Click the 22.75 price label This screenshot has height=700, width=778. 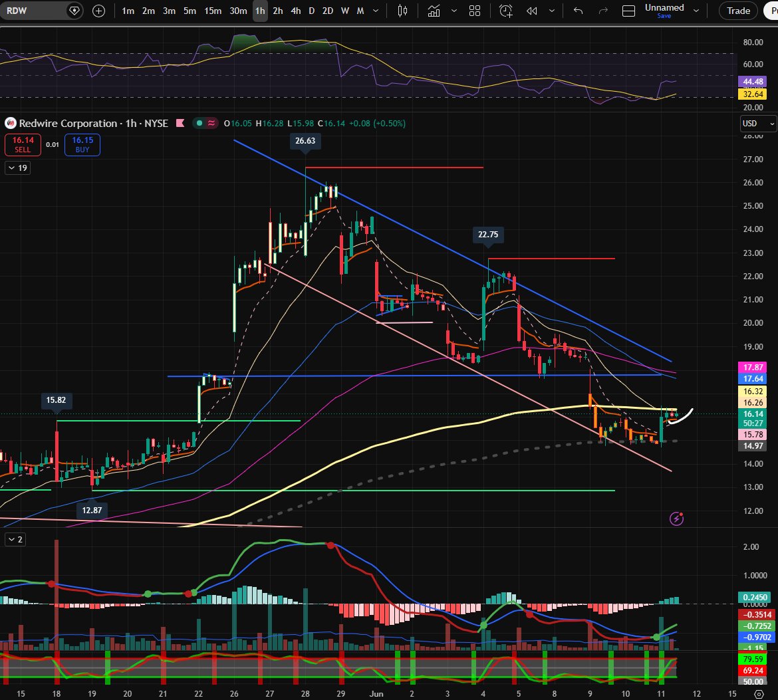click(488, 234)
